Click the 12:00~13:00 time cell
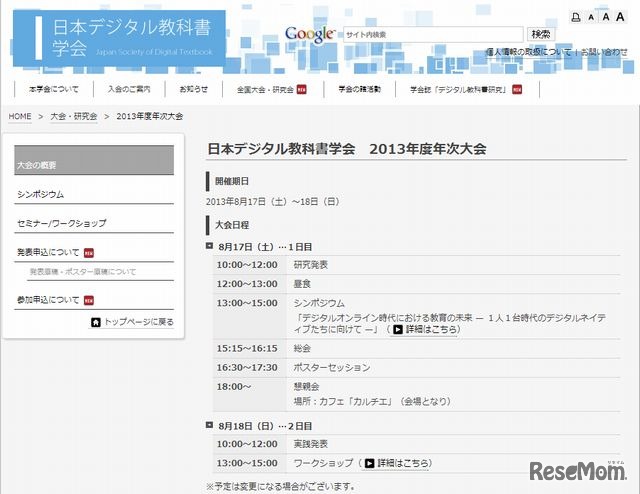This screenshot has height=494, width=640. (247, 284)
